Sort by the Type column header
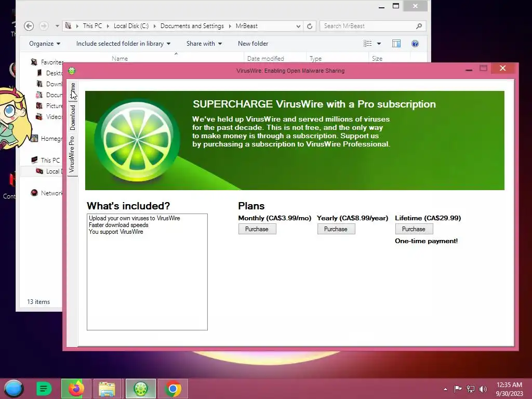Image resolution: width=532 pixels, height=399 pixels. 315,58
